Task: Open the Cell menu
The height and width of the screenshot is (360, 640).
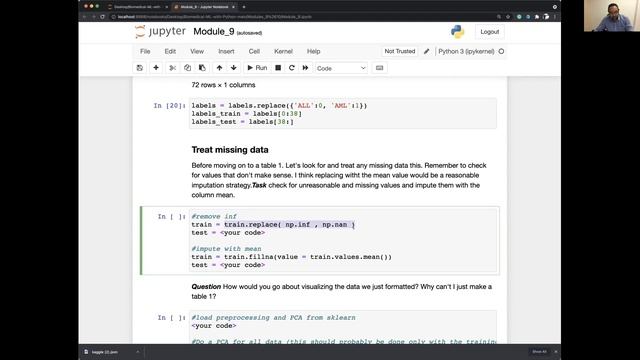Action: [x=254, y=51]
